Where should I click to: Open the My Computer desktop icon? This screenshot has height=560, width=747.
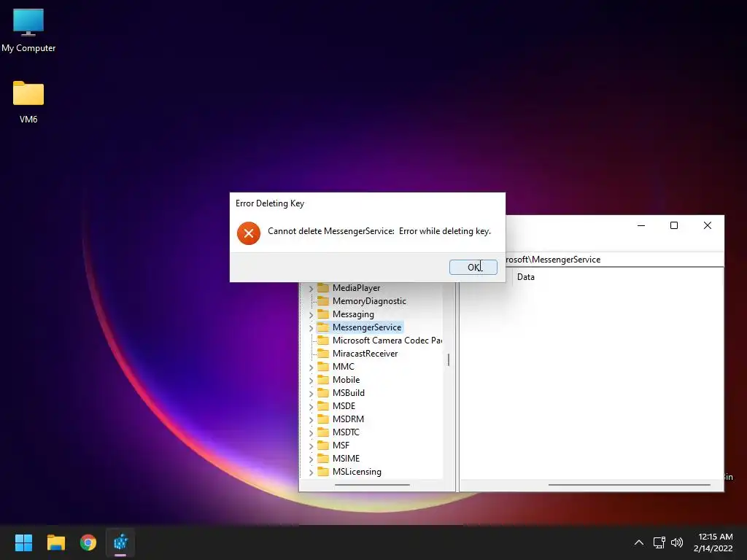(28, 31)
